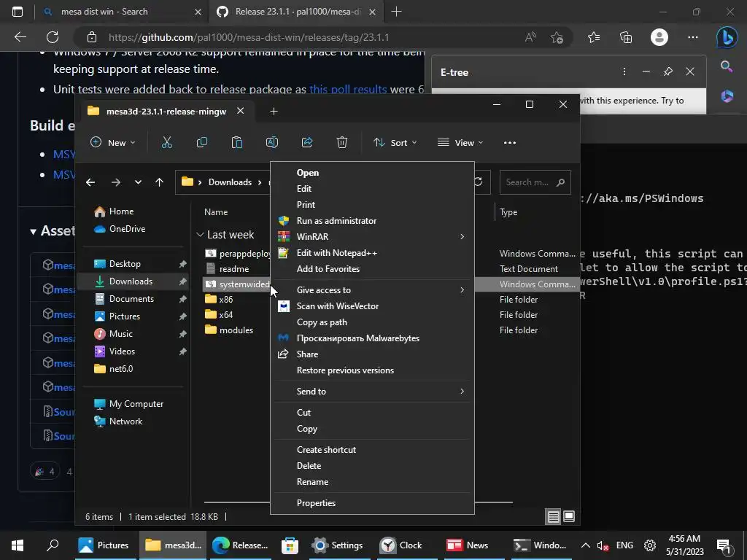The image size is (747, 560).
Task: Collapse the Assets section on GitHub page
Action: tap(34, 232)
